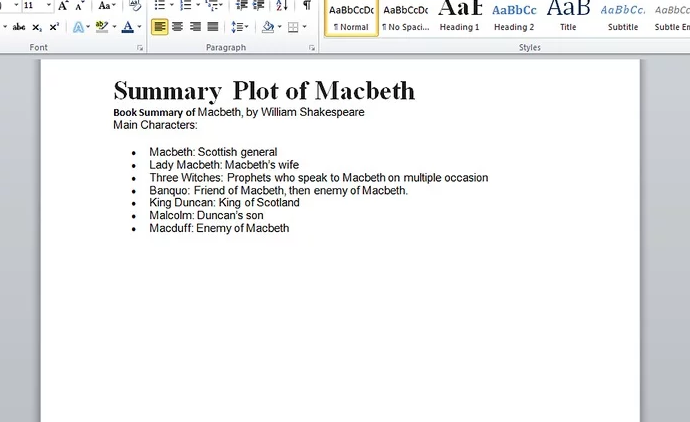Click the Decrease Indent icon
The width and height of the screenshot is (690, 422).
(242, 5)
